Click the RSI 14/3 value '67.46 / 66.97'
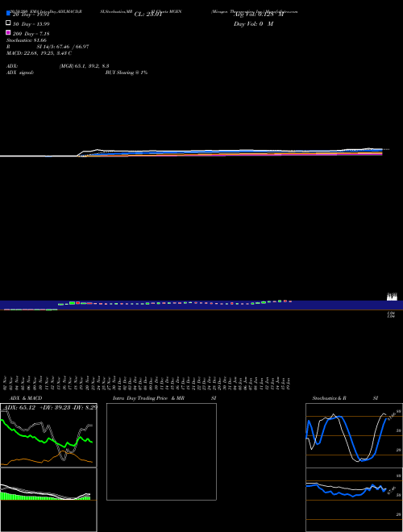This screenshot has height=532, width=403. click(x=73, y=47)
